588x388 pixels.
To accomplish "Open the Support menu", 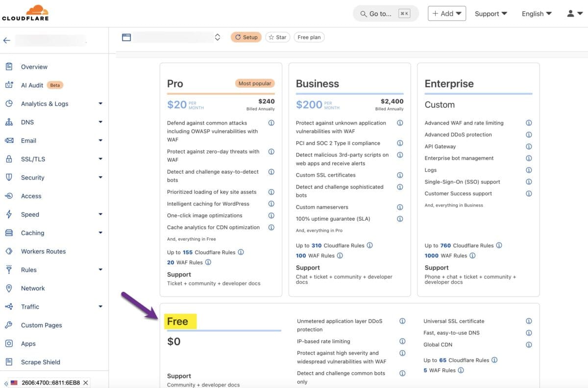I will pyautogui.click(x=490, y=13).
